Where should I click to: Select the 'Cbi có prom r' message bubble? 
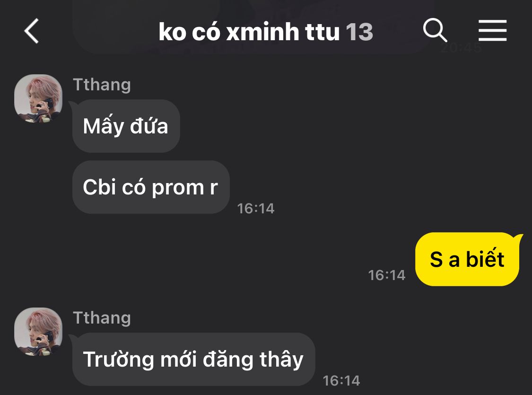pyautogui.click(x=151, y=187)
